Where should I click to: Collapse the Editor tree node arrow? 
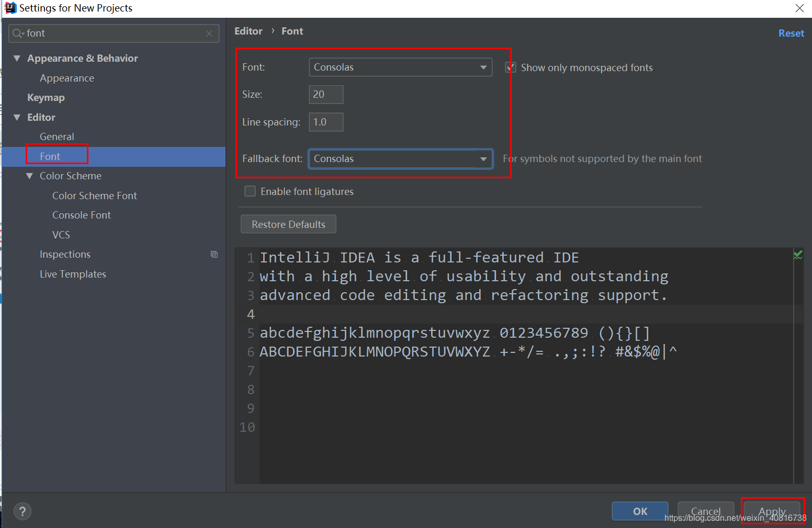click(17, 118)
